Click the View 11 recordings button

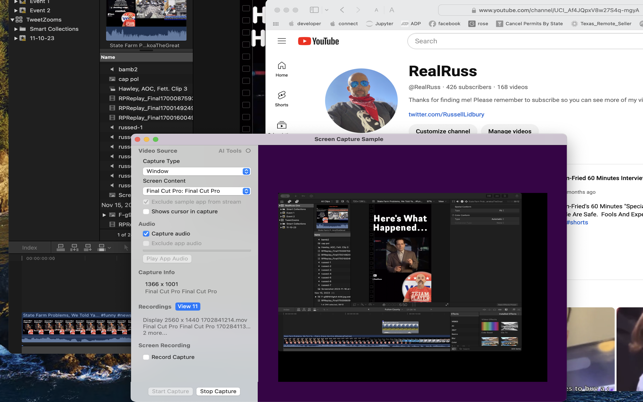click(x=187, y=306)
